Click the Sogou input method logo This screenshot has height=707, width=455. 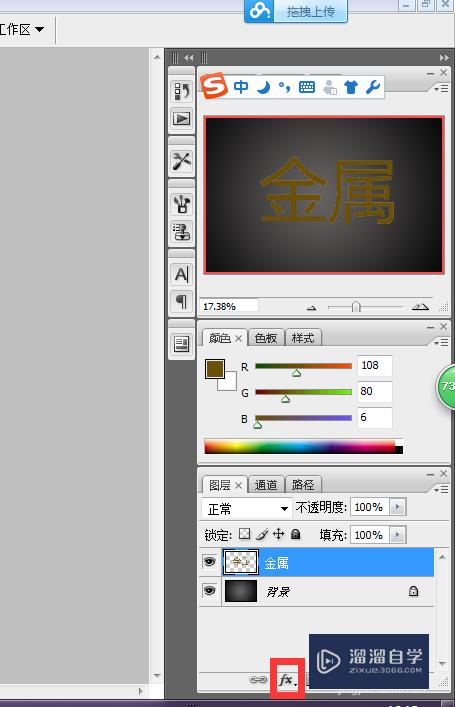(x=214, y=86)
